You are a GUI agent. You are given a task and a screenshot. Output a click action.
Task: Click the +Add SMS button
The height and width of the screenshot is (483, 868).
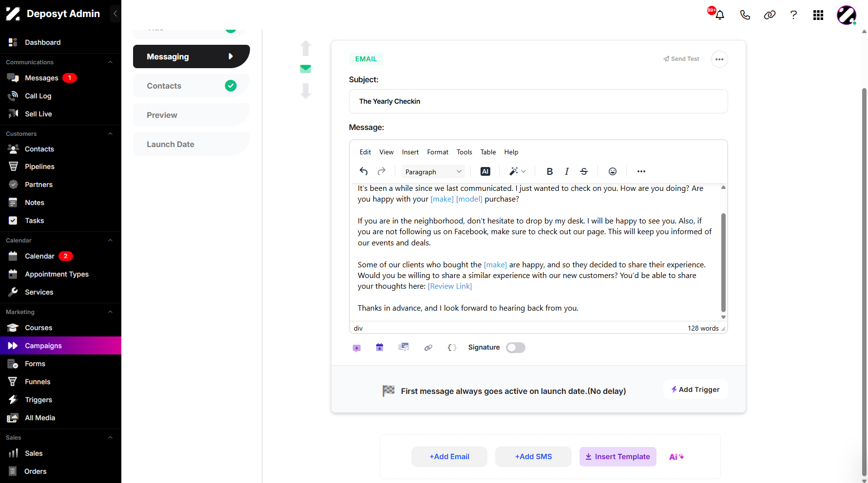pos(533,457)
